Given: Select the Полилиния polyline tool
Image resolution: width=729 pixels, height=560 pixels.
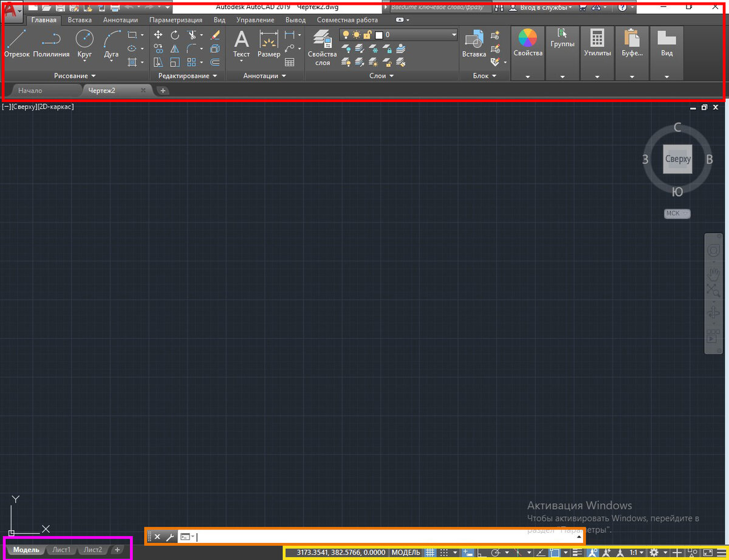Looking at the screenshot, I should [x=51, y=44].
